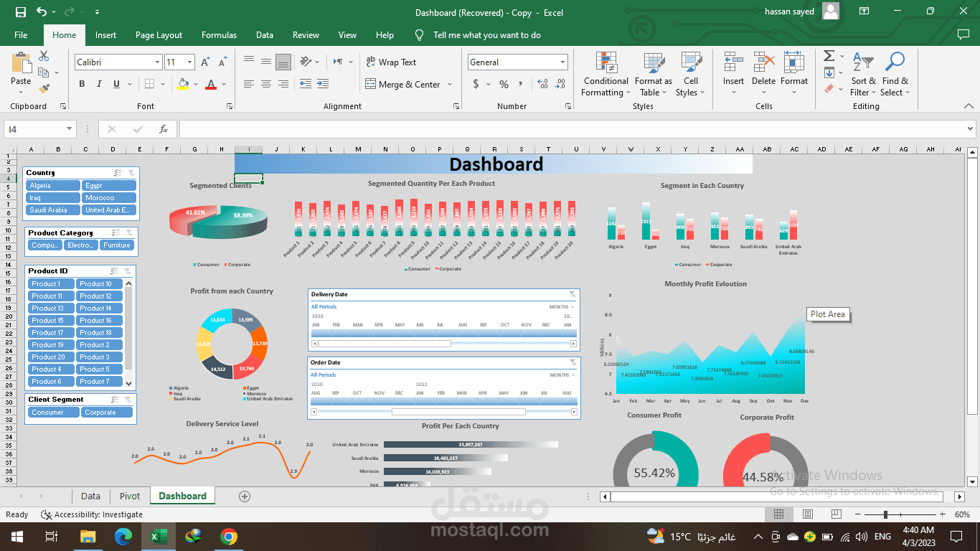Viewport: 980px width, 551px height.
Task: Open the font size dropdown showing 11
Action: [x=189, y=62]
